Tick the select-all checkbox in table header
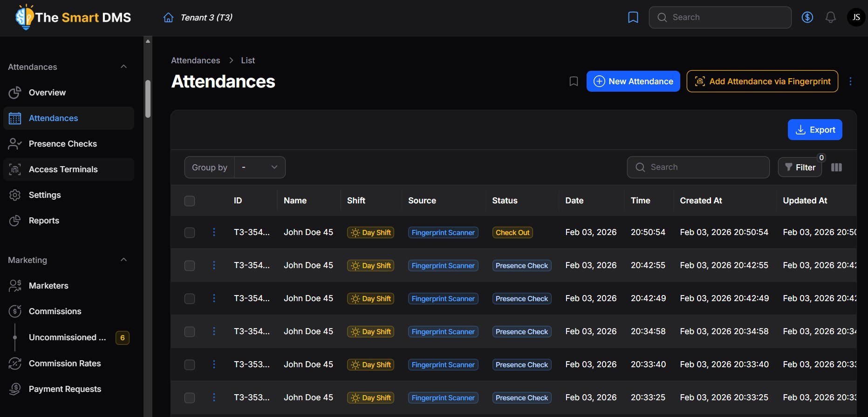 point(190,201)
